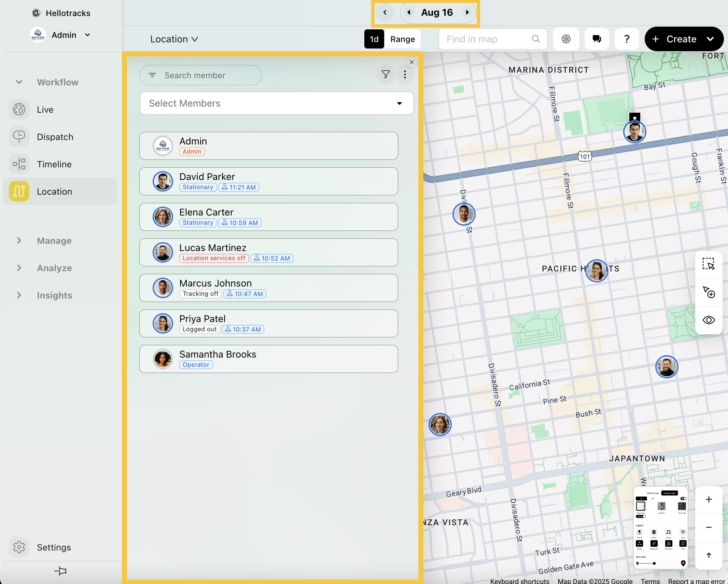Open the chat messages icon
Image resolution: width=728 pixels, height=584 pixels.
tap(597, 39)
